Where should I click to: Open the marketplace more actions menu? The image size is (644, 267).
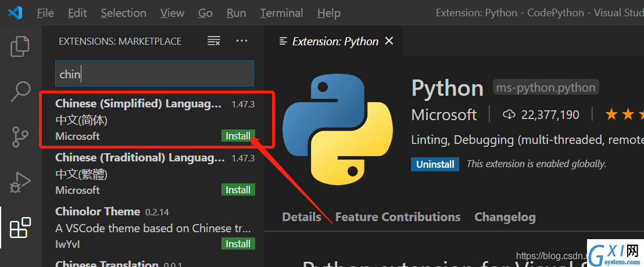pos(242,41)
